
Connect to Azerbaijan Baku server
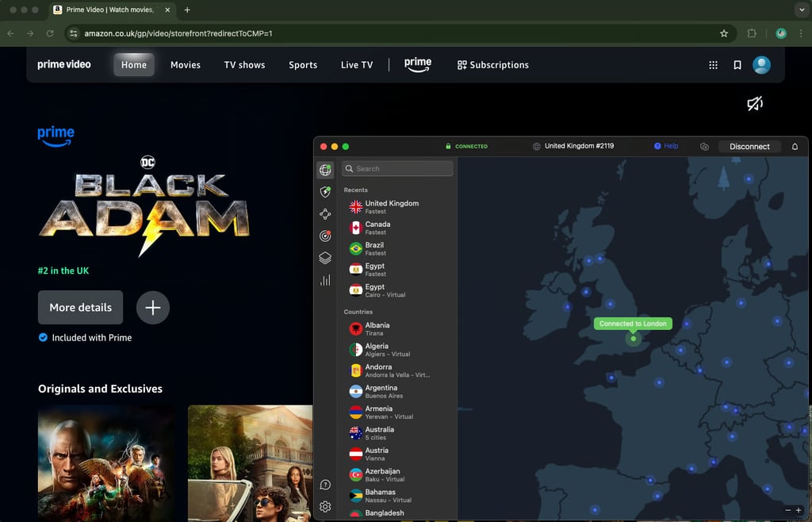click(x=396, y=475)
